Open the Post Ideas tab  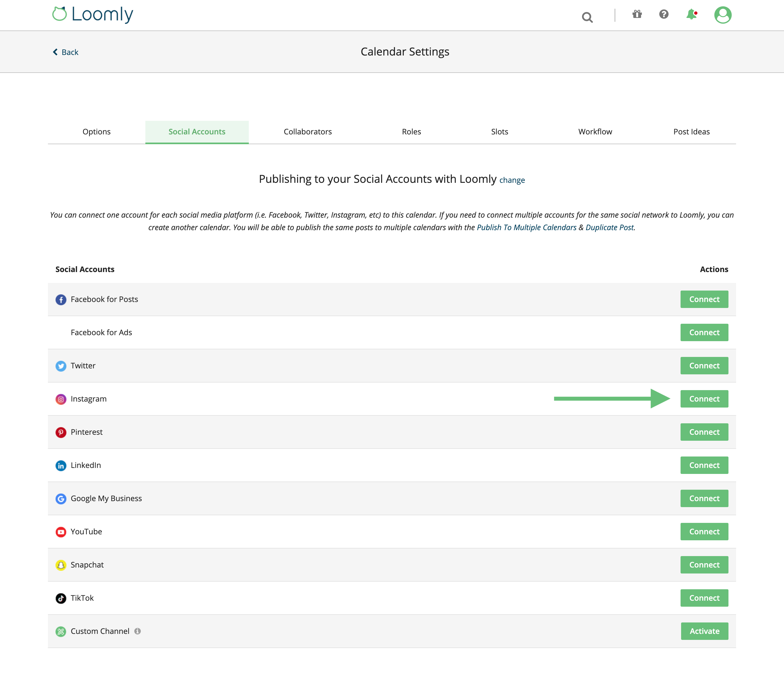click(691, 131)
